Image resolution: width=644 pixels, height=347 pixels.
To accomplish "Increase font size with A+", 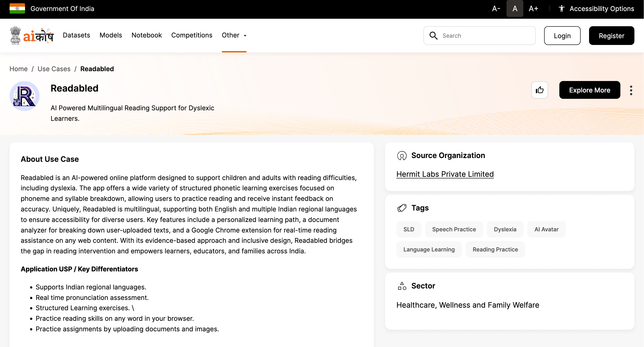I will coord(533,8).
